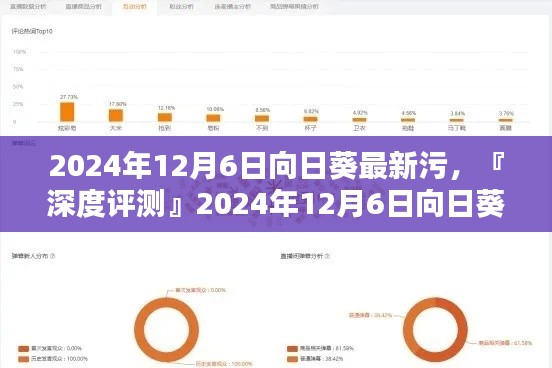Viewport: 552px width, 368px height.
Task: Click the 17.60% bar labeled 大米
Action: click(116, 116)
